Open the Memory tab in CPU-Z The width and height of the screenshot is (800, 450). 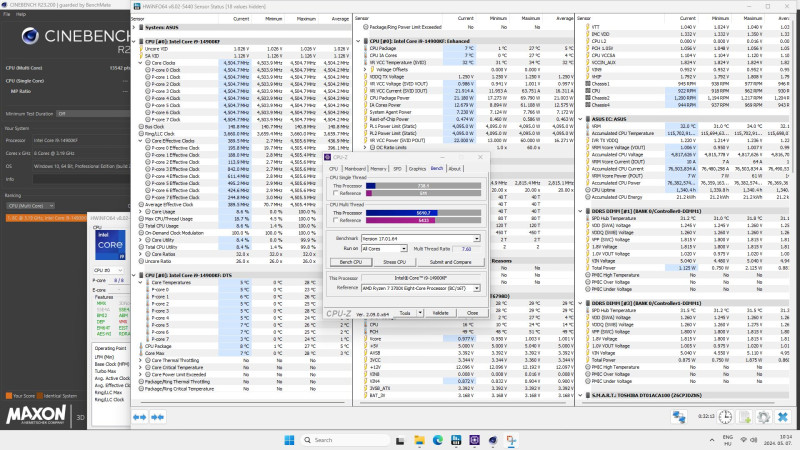pyautogui.click(x=378, y=168)
